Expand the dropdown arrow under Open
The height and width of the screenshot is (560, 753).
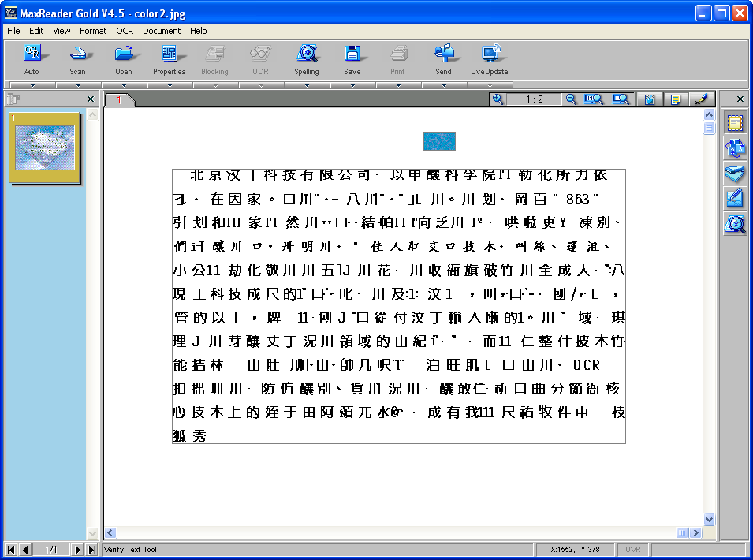[x=124, y=85]
